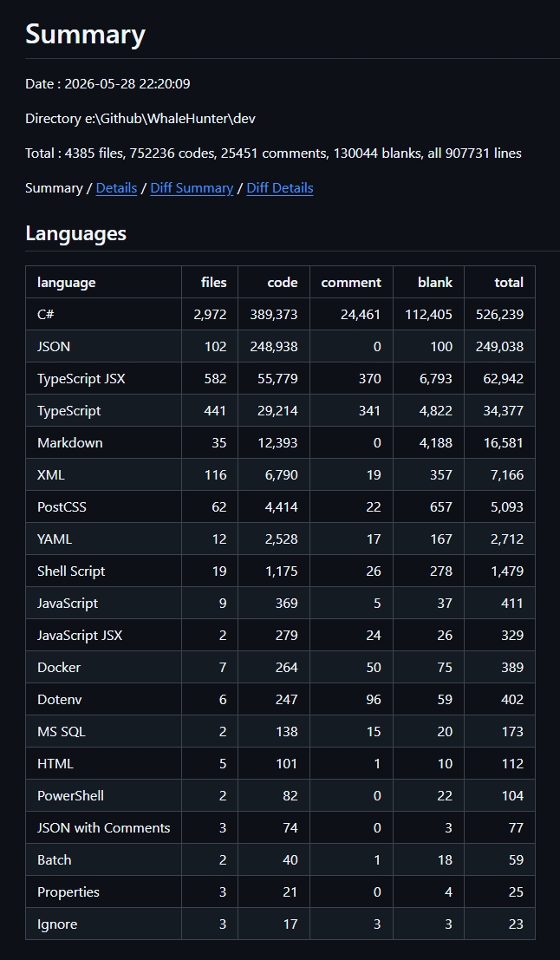Click C# total value 526,239

(499, 315)
